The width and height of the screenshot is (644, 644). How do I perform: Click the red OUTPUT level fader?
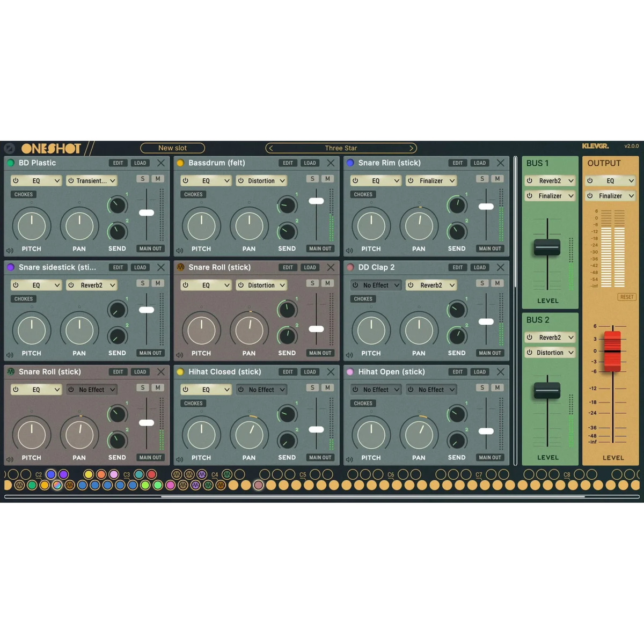tap(613, 352)
